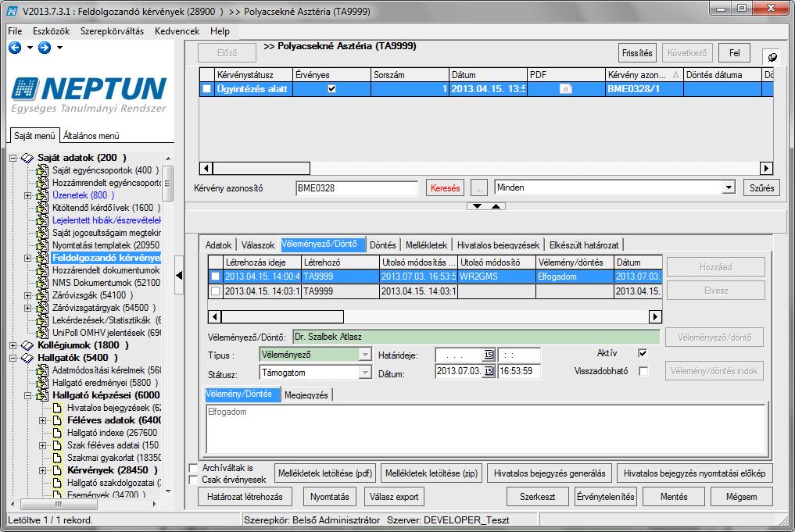Collapse the Saját adatok tree node

pos(13,158)
